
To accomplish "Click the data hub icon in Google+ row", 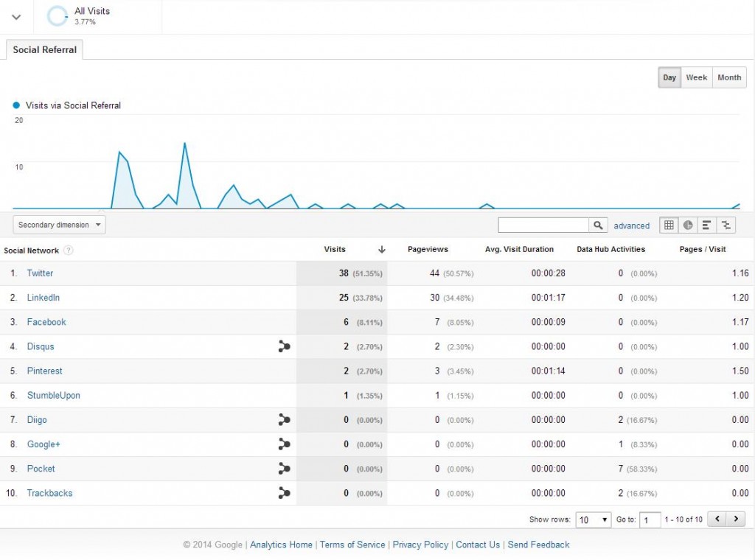I will pyautogui.click(x=284, y=444).
